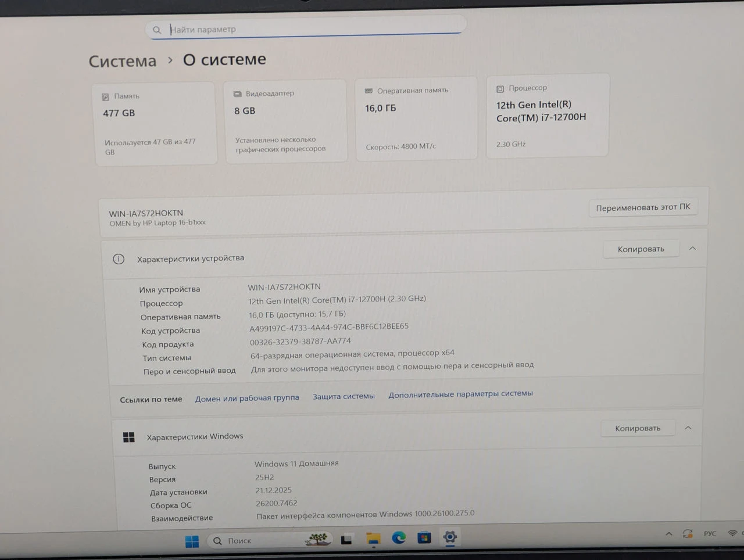Viewport: 744px width, 560px height.
Task: Open the Видеоадаптер 8 GB card
Action: (x=286, y=121)
